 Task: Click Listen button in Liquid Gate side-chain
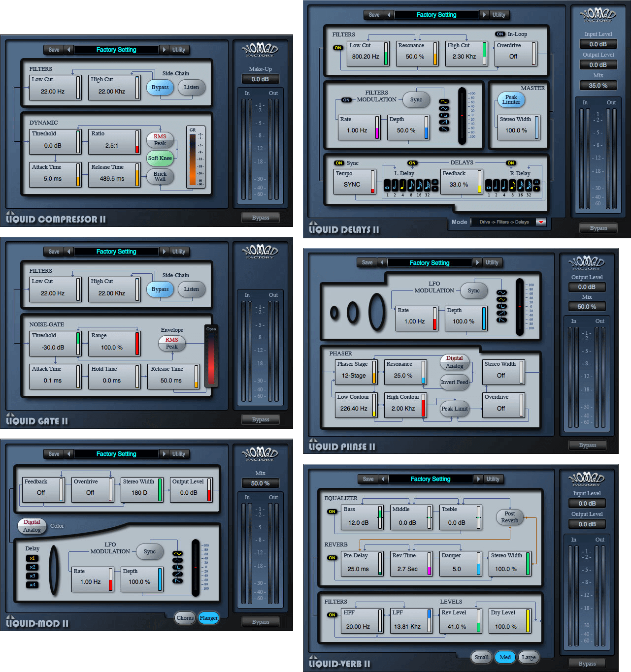(x=192, y=289)
